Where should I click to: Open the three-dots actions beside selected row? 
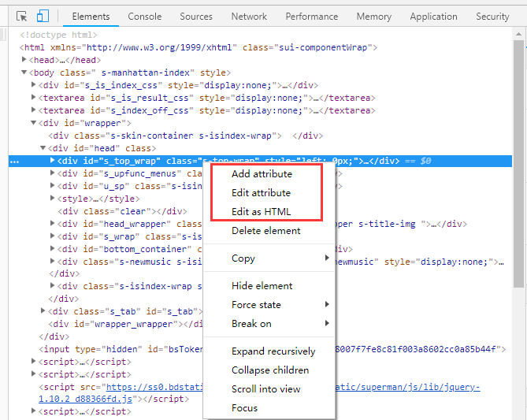pos(14,162)
